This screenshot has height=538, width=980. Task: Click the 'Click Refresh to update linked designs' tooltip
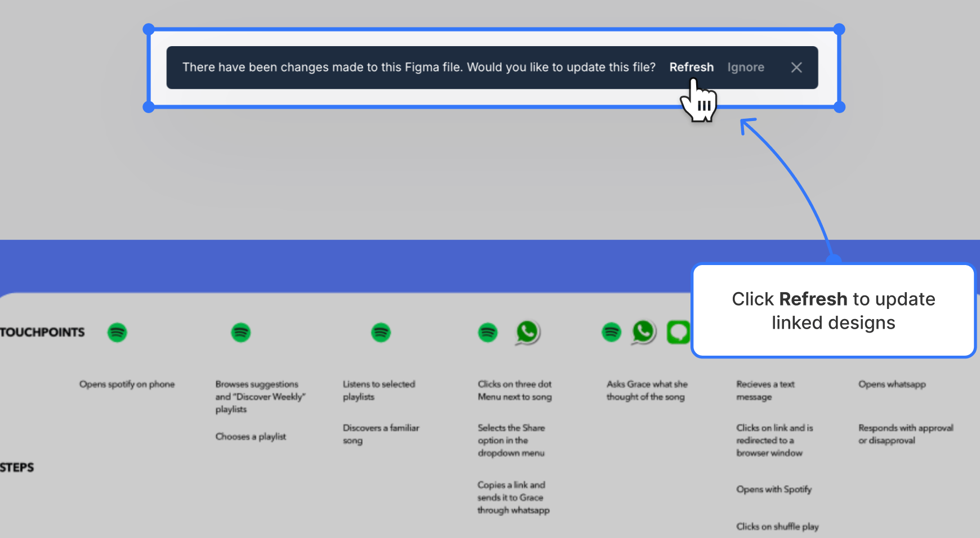coord(833,311)
